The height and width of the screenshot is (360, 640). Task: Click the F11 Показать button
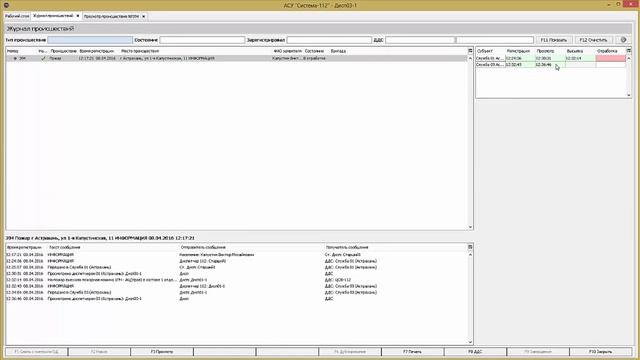point(553,40)
